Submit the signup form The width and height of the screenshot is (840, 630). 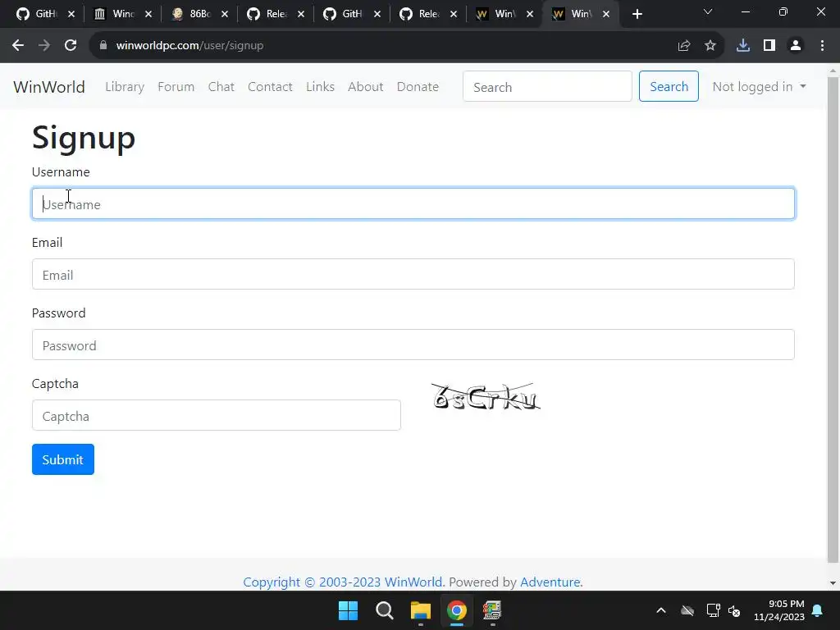[62, 459]
